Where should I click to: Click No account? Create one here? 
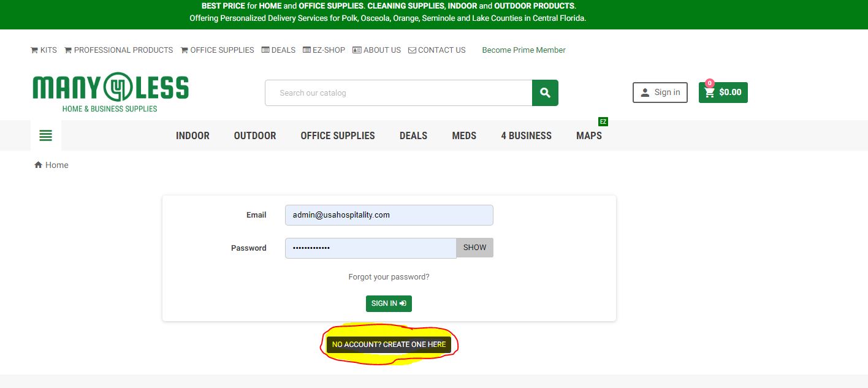[x=389, y=344]
